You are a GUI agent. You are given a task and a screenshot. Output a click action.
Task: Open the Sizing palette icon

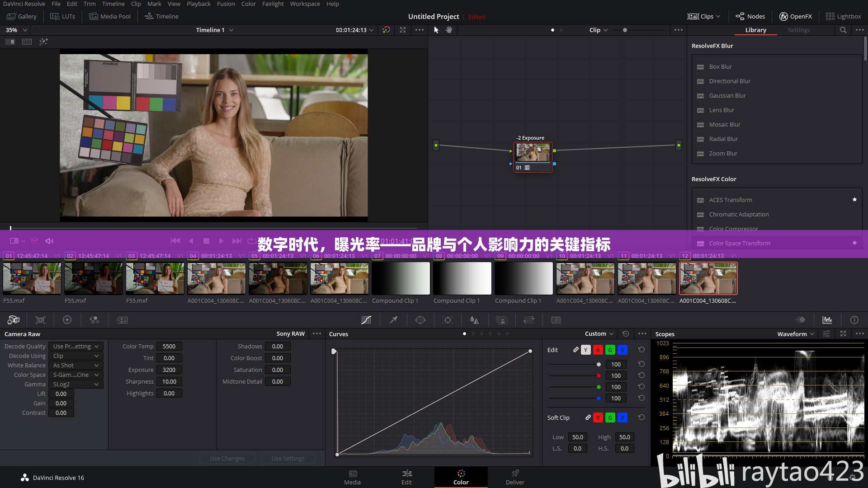[x=528, y=320]
